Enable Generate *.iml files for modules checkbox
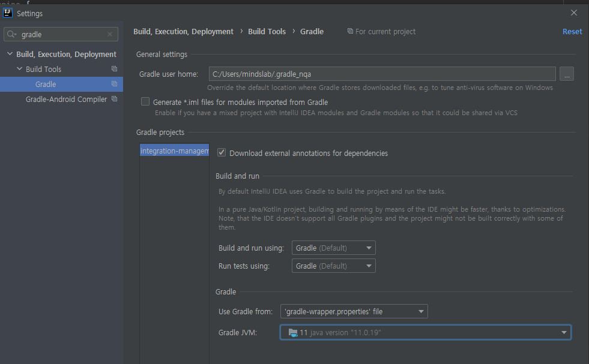The height and width of the screenshot is (364, 589). pos(145,102)
